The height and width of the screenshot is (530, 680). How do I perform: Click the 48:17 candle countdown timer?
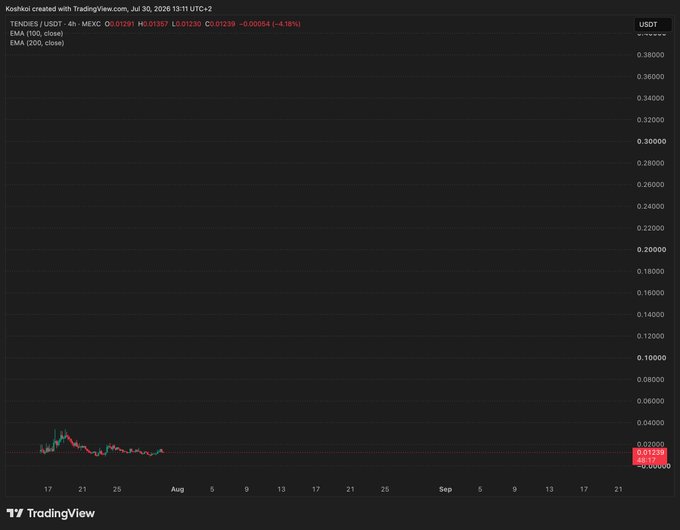click(646, 461)
